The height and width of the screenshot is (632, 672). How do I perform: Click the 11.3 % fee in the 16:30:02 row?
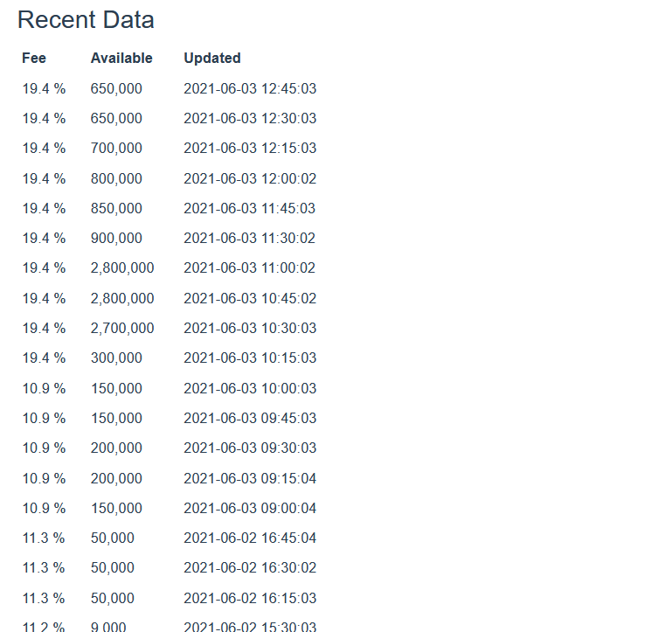[x=44, y=567]
